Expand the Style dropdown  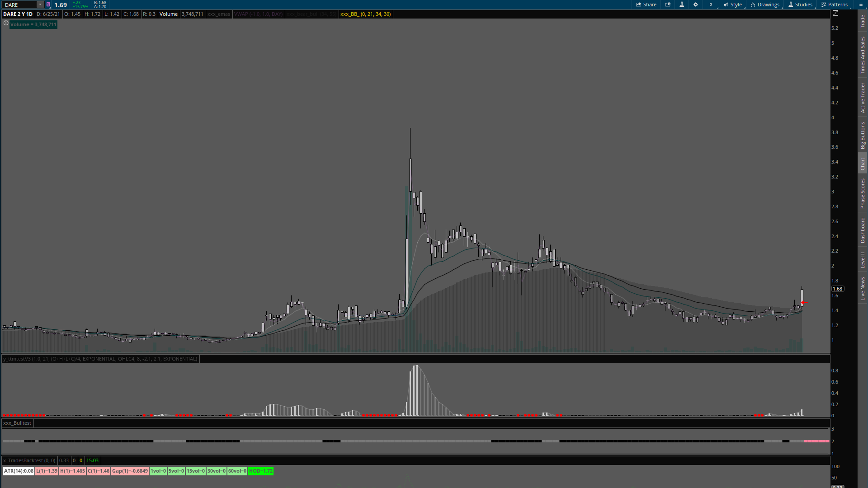[x=733, y=5]
